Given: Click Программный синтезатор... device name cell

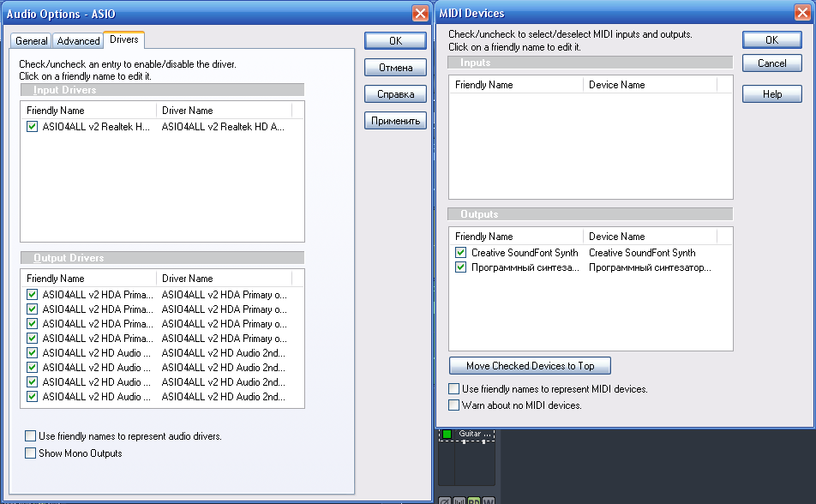Looking at the screenshot, I should pos(650,267).
